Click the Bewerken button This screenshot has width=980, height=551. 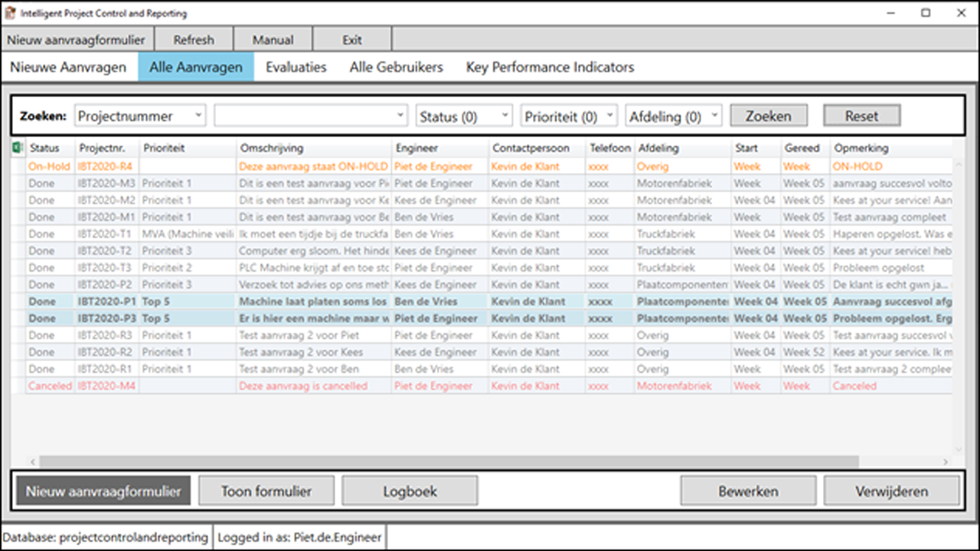coord(748,491)
